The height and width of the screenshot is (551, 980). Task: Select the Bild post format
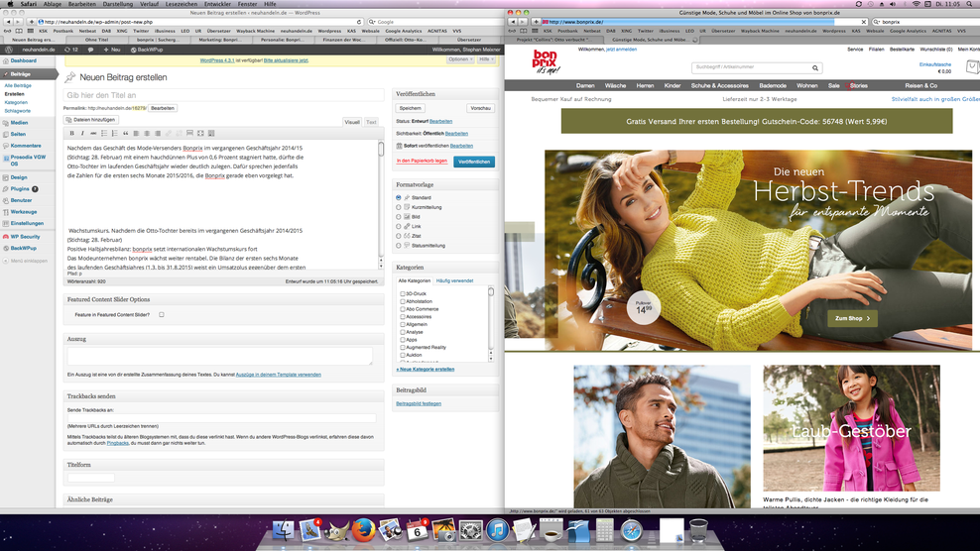click(x=399, y=217)
